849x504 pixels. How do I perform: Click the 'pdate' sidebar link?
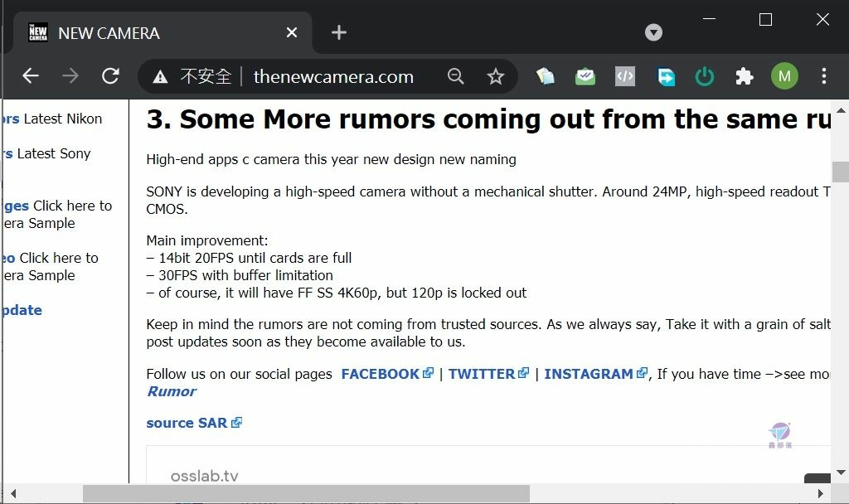click(22, 310)
